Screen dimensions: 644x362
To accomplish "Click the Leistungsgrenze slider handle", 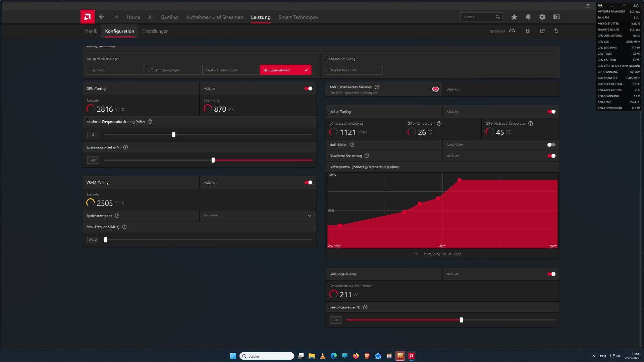I will tap(461, 320).
